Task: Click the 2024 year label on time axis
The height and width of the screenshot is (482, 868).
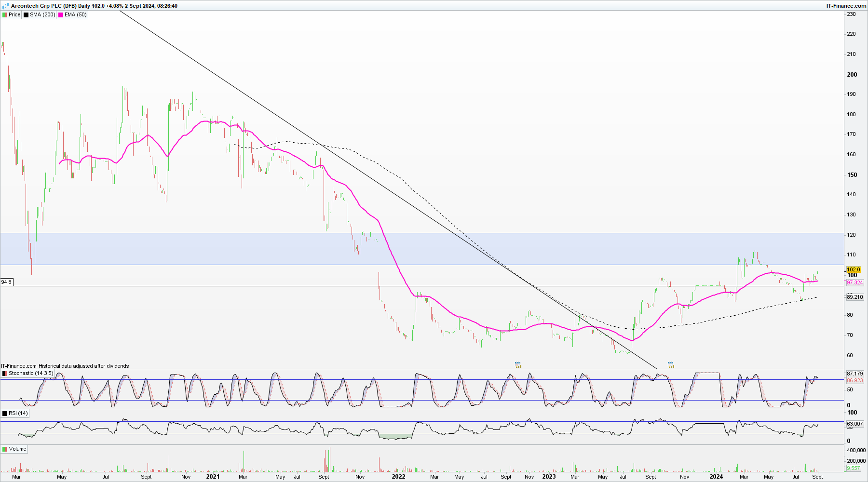Action: (716, 477)
